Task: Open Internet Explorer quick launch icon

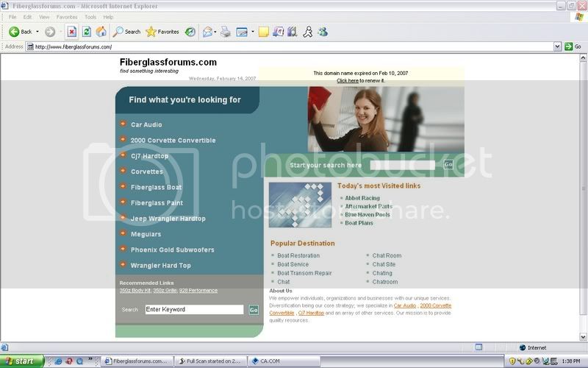Action: pos(58,361)
